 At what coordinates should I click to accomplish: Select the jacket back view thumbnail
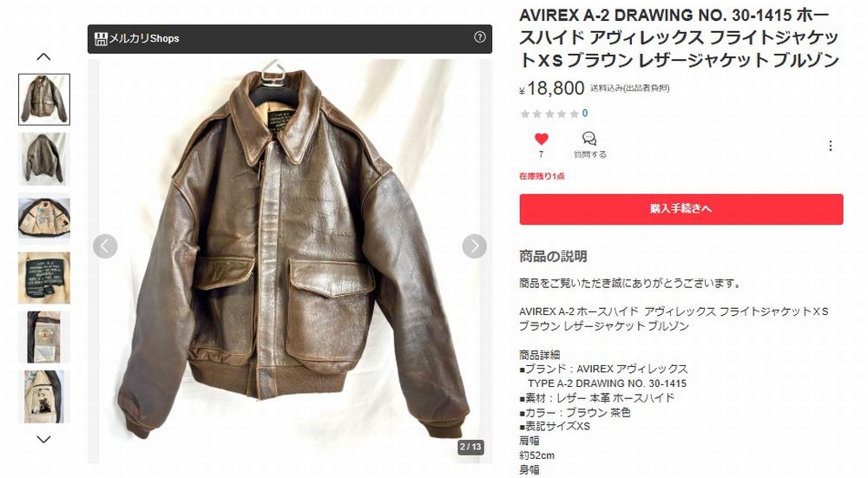click(x=44, y=159)
